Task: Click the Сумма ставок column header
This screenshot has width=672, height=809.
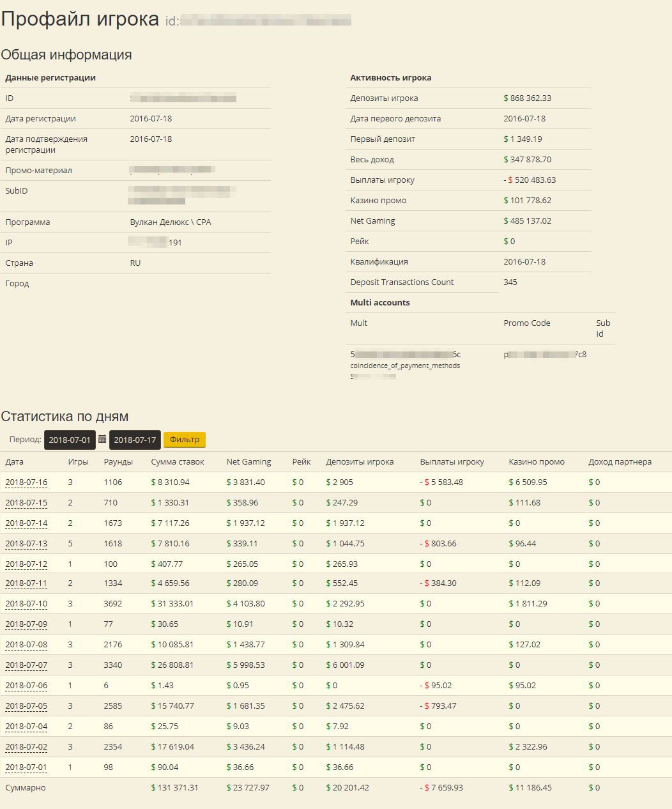Action: [178, 462]
